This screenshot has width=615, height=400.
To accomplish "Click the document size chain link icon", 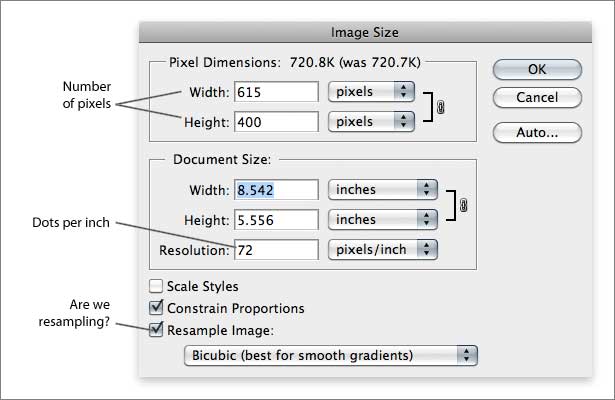I will (x=463, y=204).
